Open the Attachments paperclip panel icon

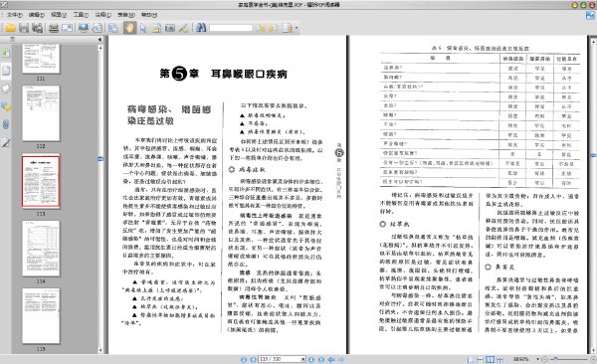coord(6,124)
